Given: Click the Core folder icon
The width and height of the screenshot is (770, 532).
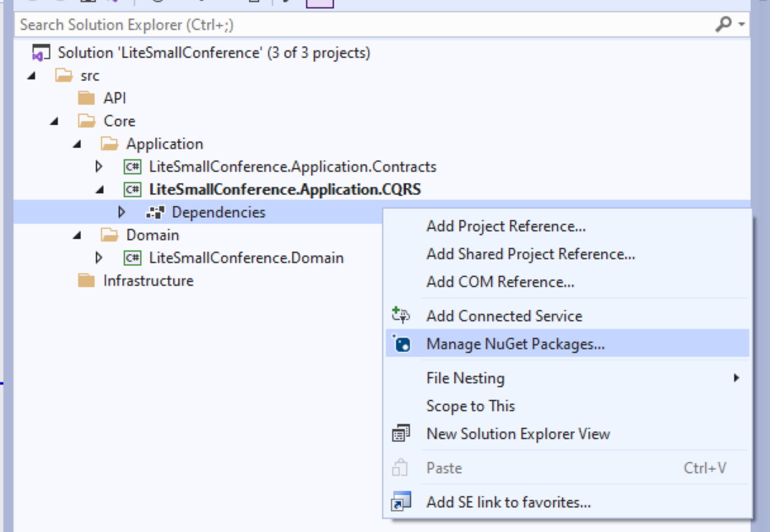Looking at the screenshot, I should (x=87, y=121).
